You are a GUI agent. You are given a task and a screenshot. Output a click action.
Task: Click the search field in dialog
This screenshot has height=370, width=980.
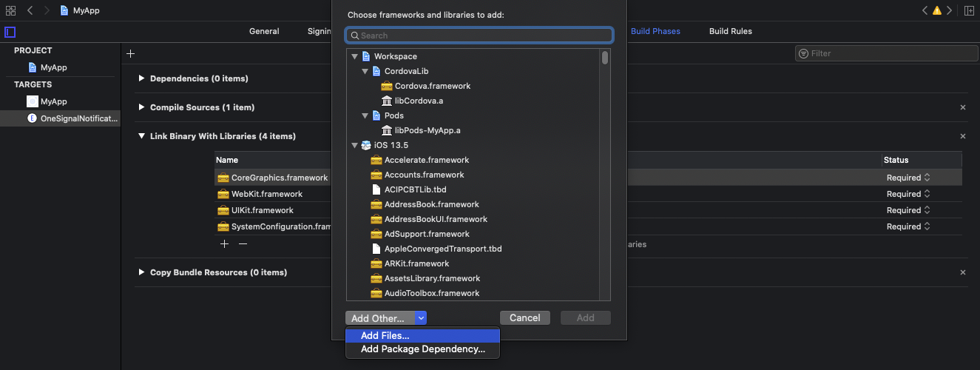(x=479, y=36)
